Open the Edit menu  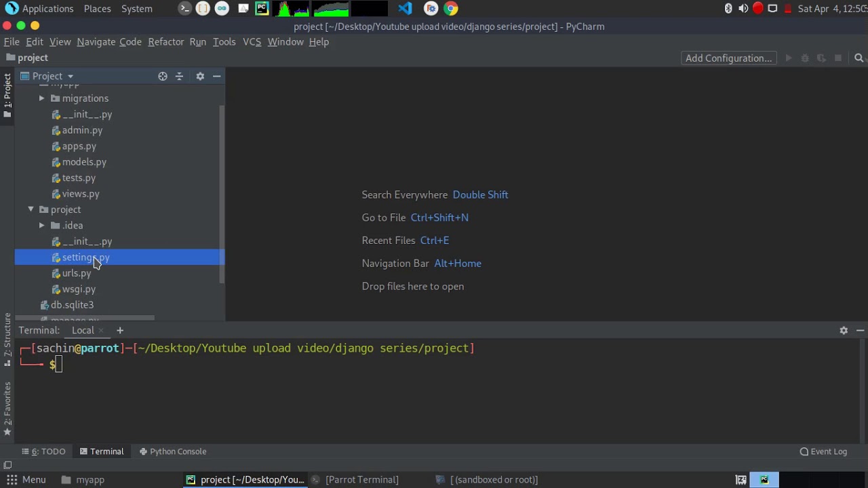click(35, 42)
